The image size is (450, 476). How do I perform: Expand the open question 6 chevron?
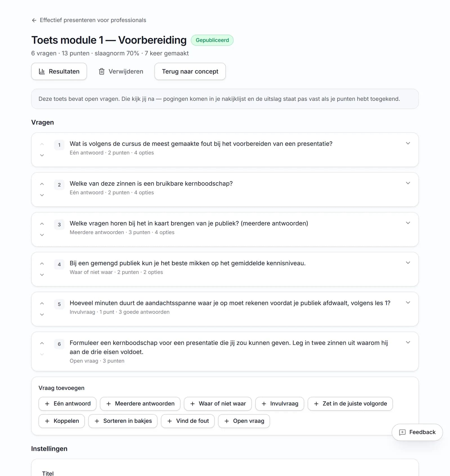pos(408,342)
